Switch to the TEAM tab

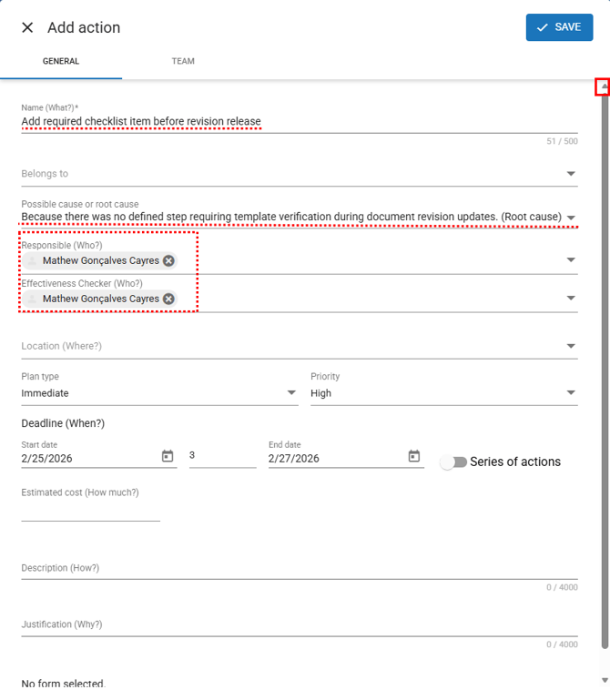pos(183,62)
